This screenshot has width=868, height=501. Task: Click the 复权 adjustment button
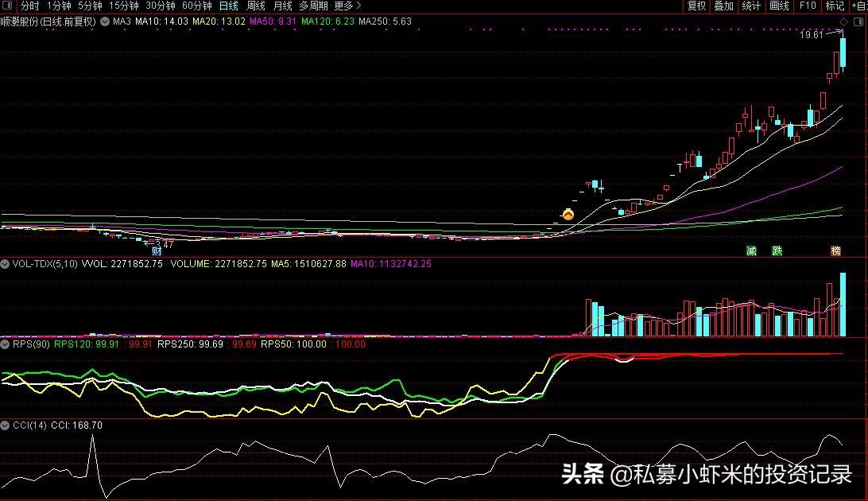click(x=696, y=6)
